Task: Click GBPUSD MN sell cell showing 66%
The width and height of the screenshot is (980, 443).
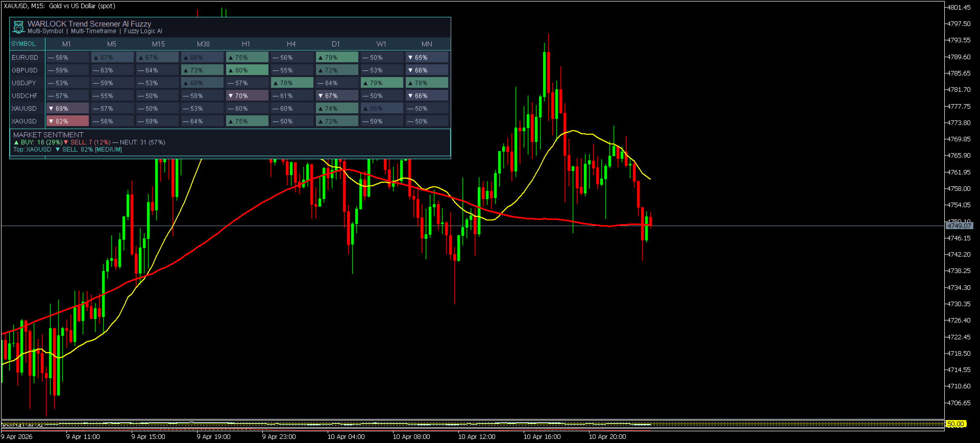Action: pos(427,70)
